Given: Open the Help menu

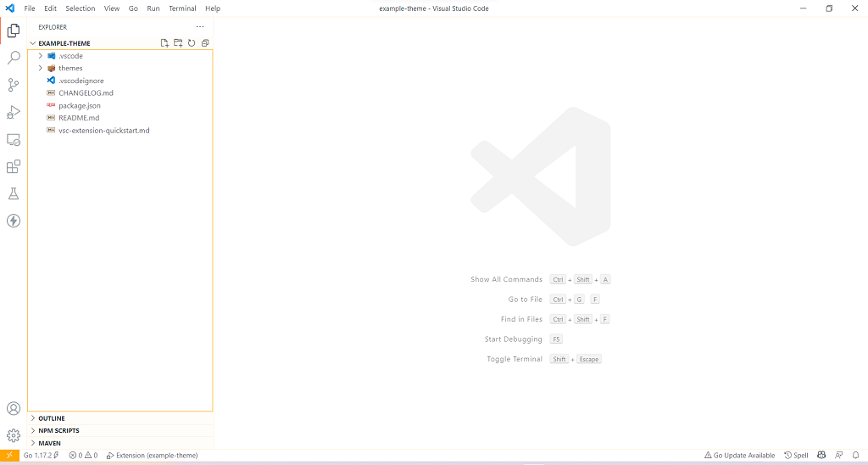Looking at the screenshot, I should click(x=213, y=8).
